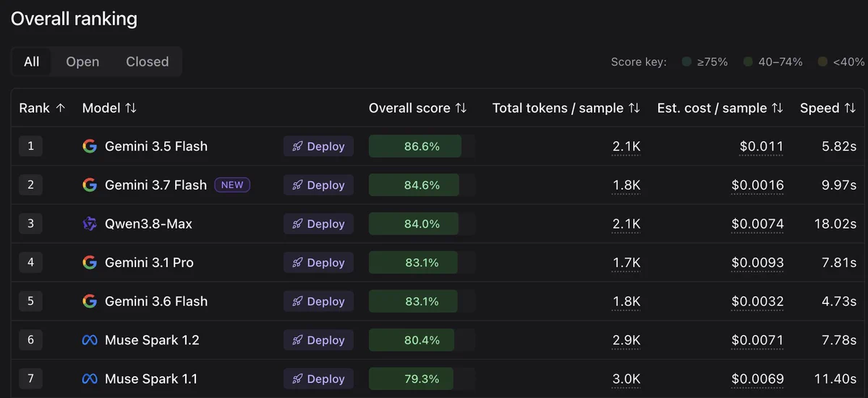Open the Gemini 3.7 Flash model name

pyautogui.click(x=156, y=185)
